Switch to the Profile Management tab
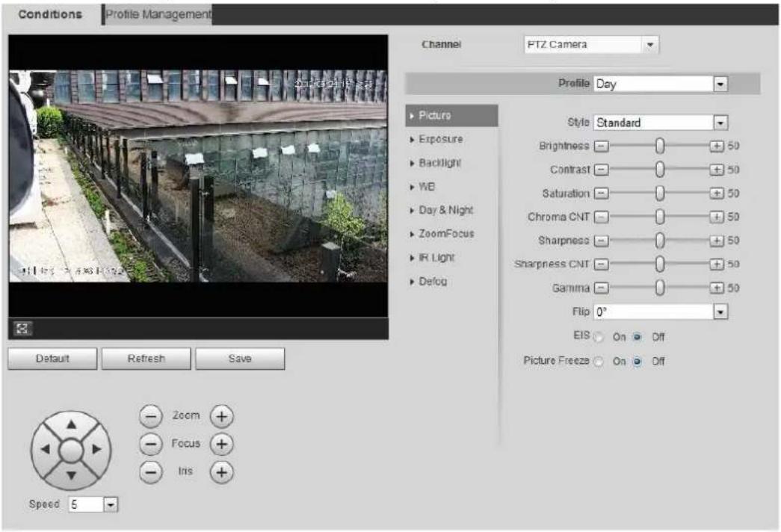Viewport: 781px width, 532px height. point(158,14)
